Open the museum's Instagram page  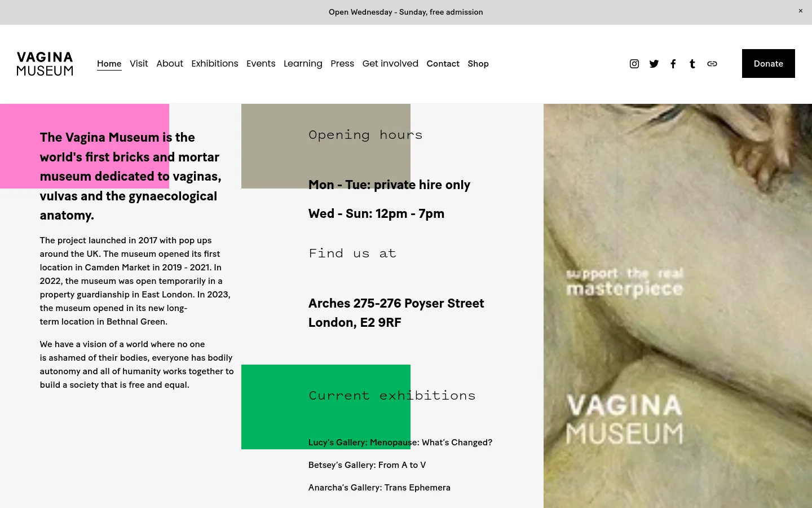[634, 64]
